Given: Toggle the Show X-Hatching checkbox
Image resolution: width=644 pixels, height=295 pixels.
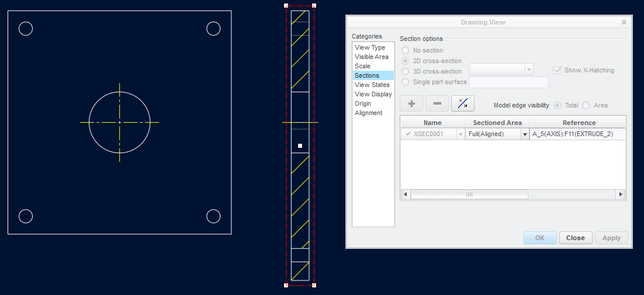Looking at the screenshot, I should [x=558, y=70].
